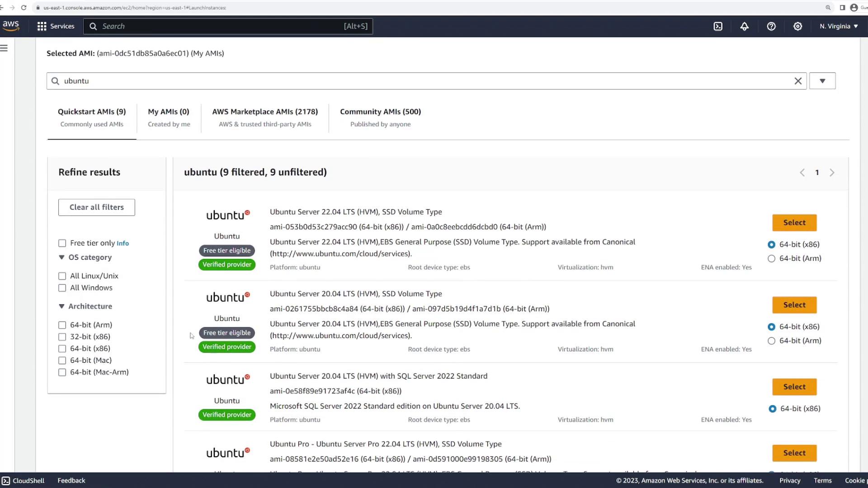
Task: Click the AWS logo home icon
Action: (11, 26)
